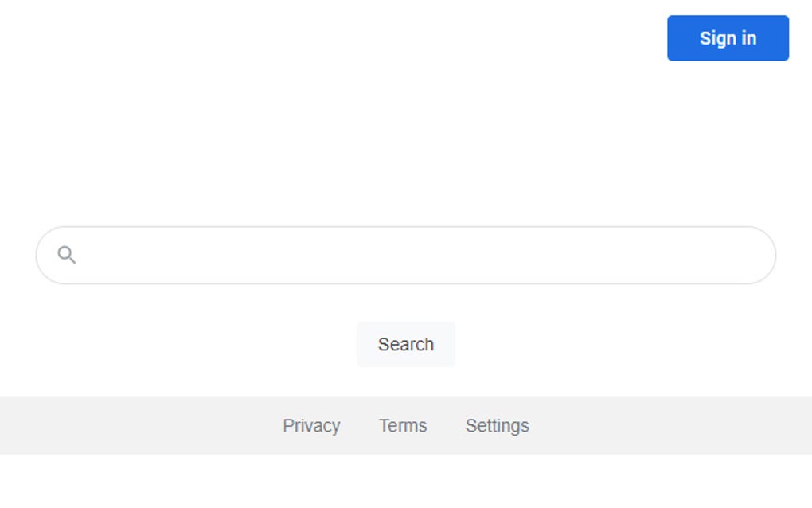
Task: Click Privacy in the footer bar
Action: pos(311,425)
